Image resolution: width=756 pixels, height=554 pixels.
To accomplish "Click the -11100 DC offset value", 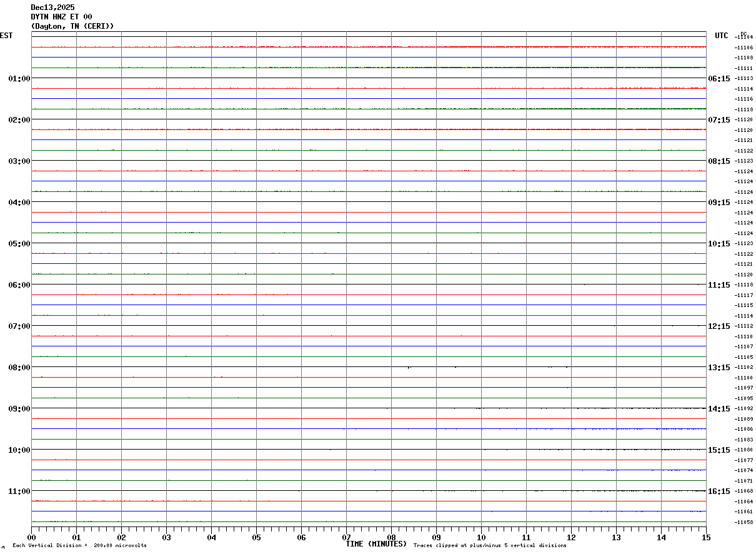I will 744,378.
